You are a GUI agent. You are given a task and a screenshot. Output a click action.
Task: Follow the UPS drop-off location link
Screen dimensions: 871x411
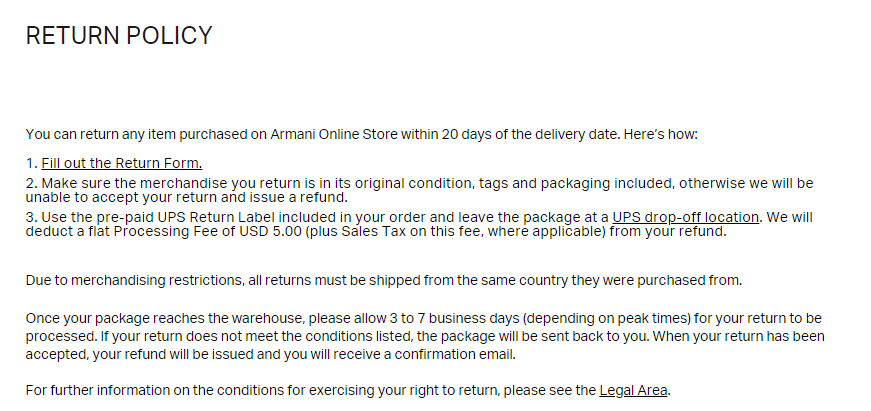click(686, 217)
